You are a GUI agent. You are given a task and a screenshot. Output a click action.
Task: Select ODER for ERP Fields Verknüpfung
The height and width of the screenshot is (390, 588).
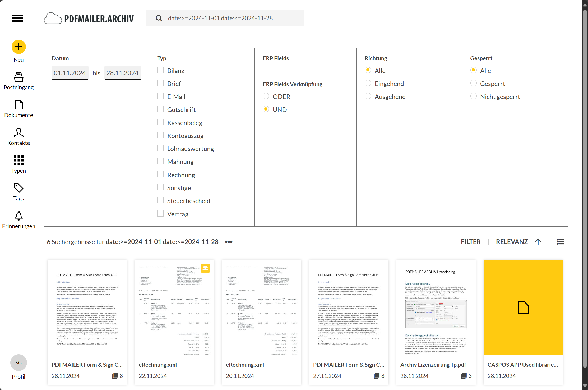point(266,96)
